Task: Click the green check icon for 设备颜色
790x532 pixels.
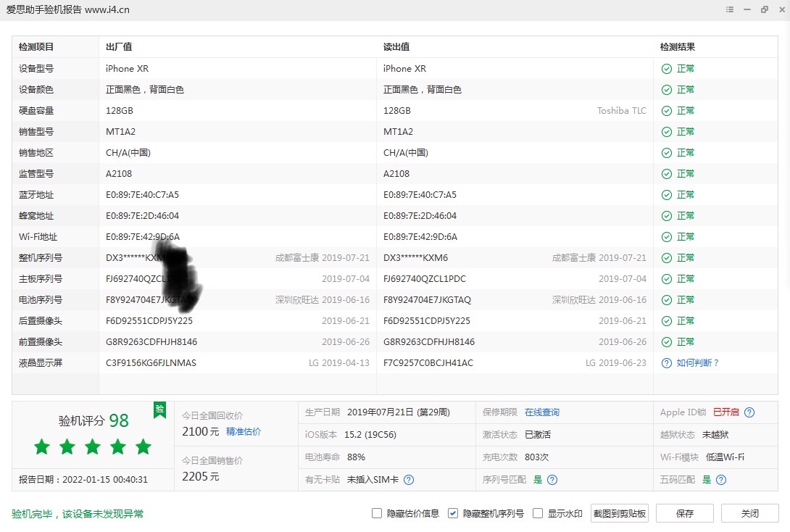Action: (x=667, y=90)
